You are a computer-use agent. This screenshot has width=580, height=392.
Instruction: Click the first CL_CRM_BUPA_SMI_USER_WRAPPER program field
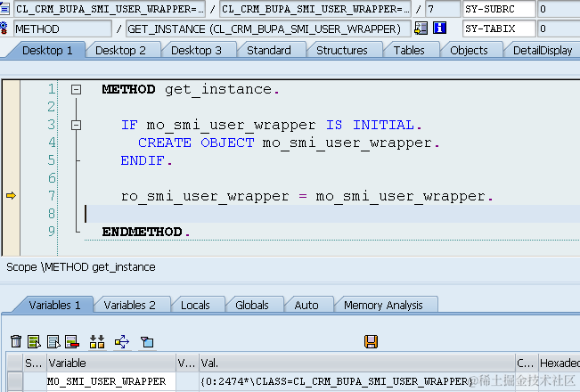[x=110, y=9]
